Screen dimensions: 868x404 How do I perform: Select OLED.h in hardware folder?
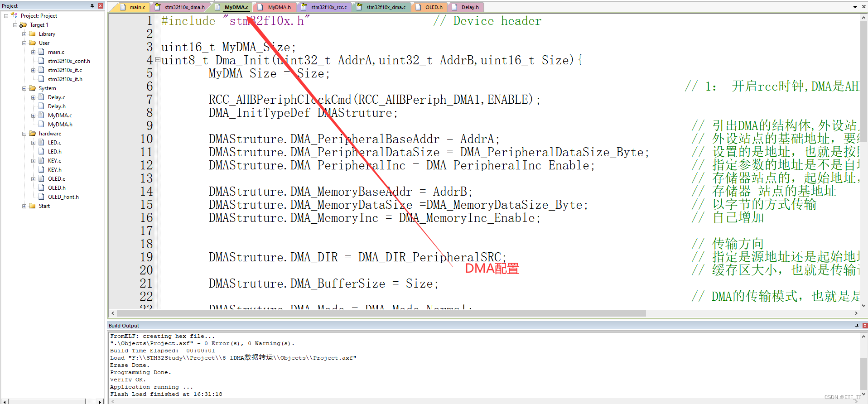point(57,188)
